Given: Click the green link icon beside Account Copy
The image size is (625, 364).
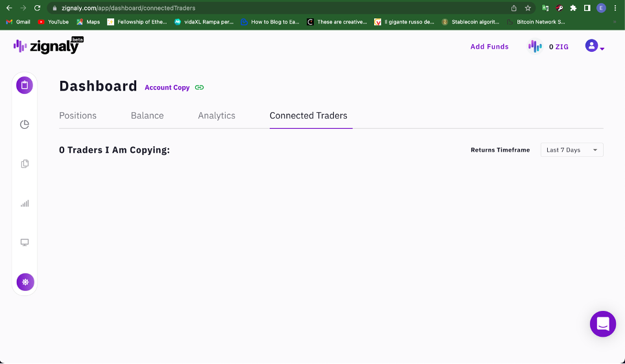Looking at the screenshot, I should [x=199, y=87].
